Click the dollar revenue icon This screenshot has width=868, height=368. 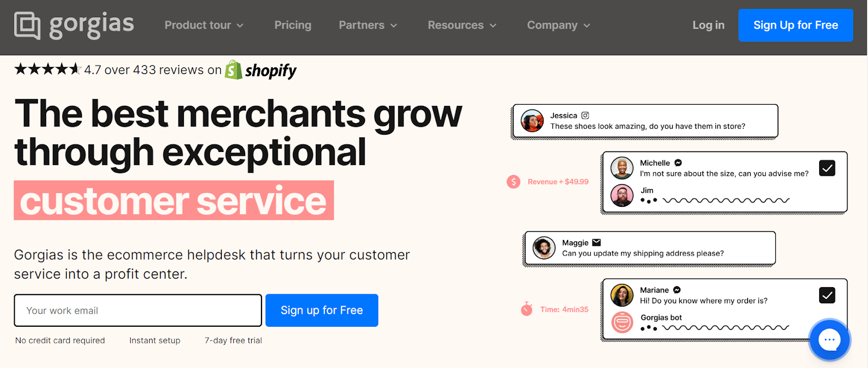point(513,182)
